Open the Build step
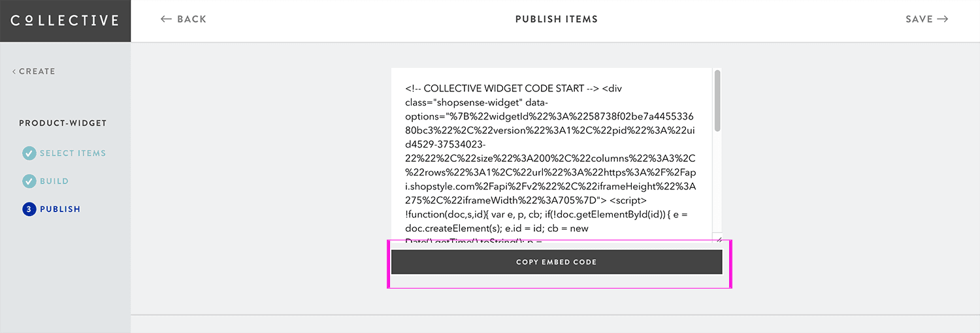The image size is (980, 333). 54,182
